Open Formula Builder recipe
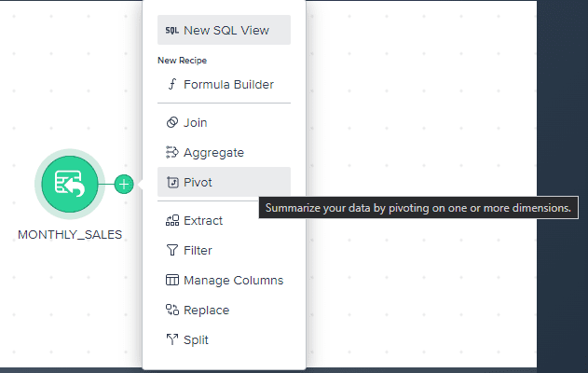The width and height of the screenshot is (588, 373). (x=224, y=85)
